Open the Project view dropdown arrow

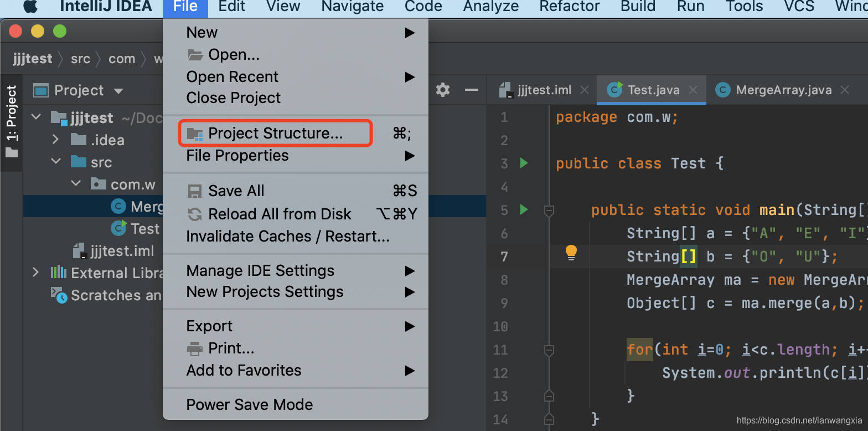[x=118, y=91]
